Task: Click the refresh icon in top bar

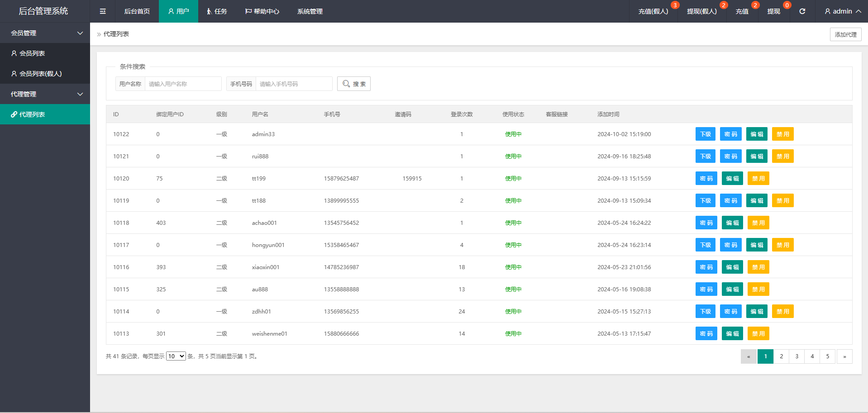Action: point(802,11)
